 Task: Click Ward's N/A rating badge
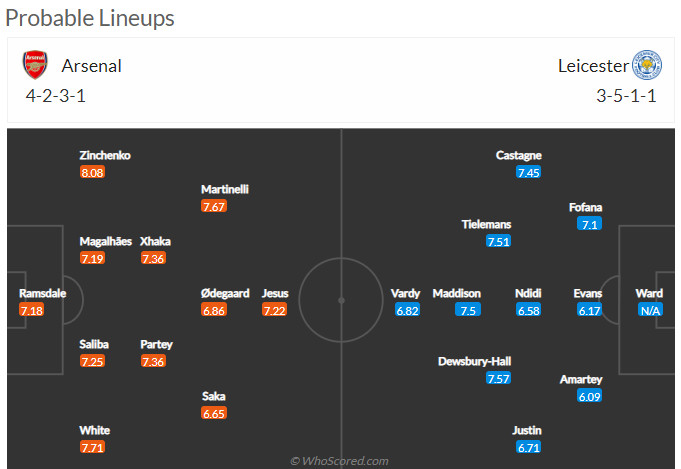click(x=650, y=310)
